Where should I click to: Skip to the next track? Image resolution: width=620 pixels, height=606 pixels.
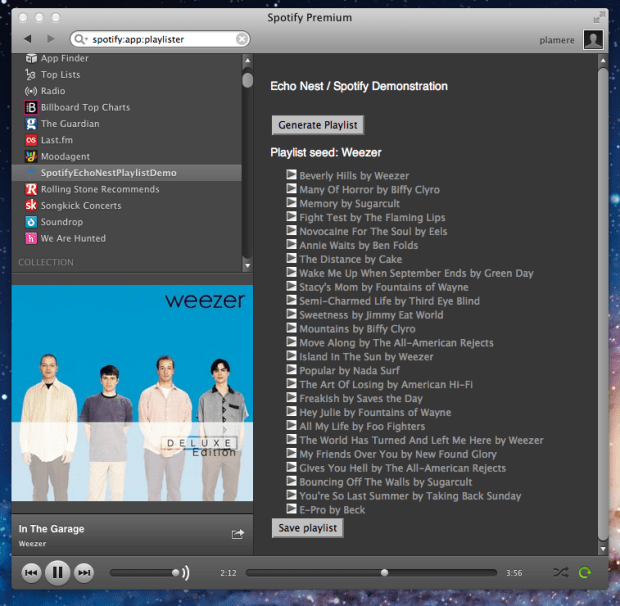coord(84,573)
